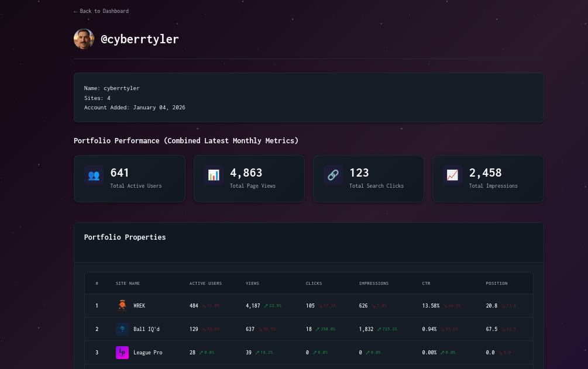Click the WREK site favicon

point(122,305)
